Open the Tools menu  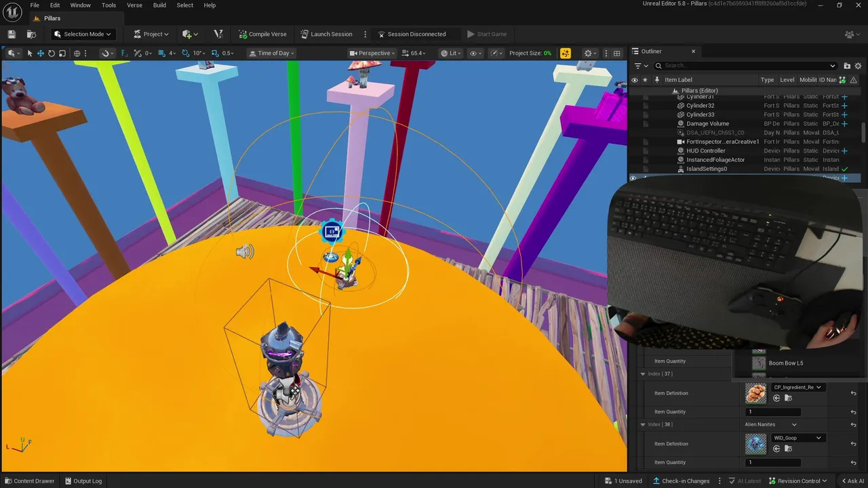(108, 5)
